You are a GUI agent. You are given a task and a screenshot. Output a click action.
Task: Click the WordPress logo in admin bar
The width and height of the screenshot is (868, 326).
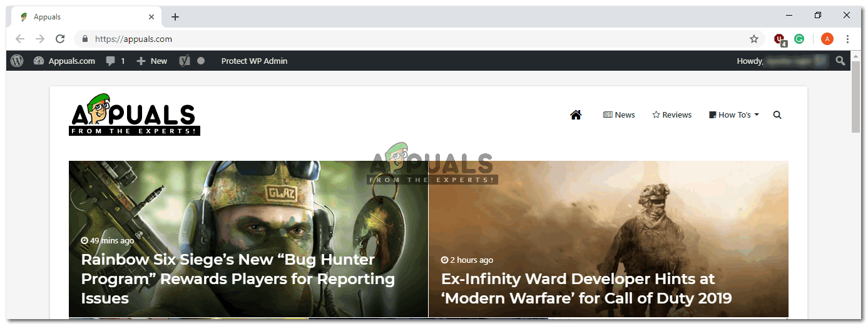pos(17,61)
